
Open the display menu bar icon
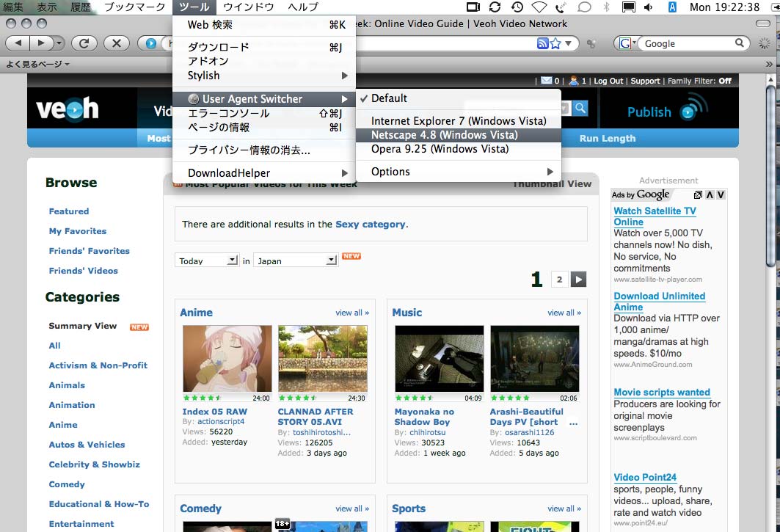pyautogui.click(x=629, y=7)
